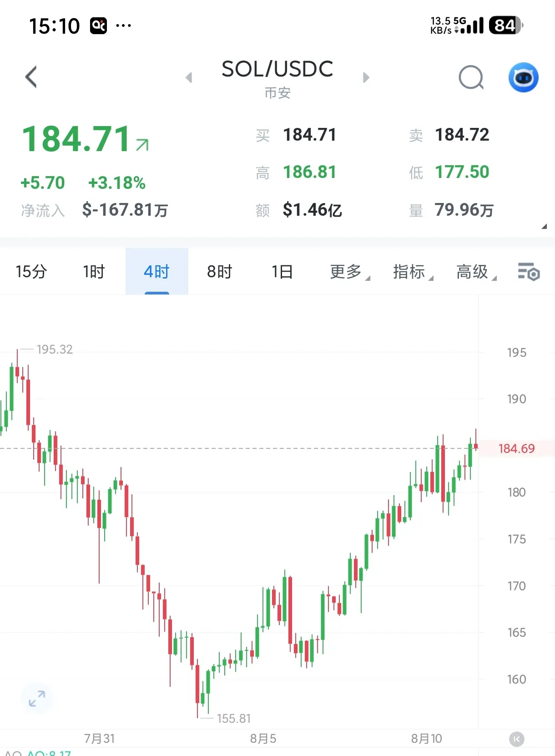Tap the 8月10 date axis label
Viewport: 555px width, 756px height.
click(426, 739)
